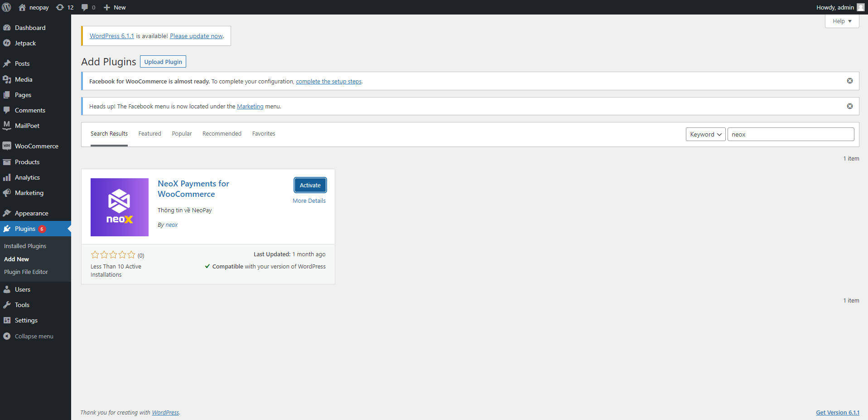Click the Settings sidebar icon

pyautogui.click(x=7, y=320)
